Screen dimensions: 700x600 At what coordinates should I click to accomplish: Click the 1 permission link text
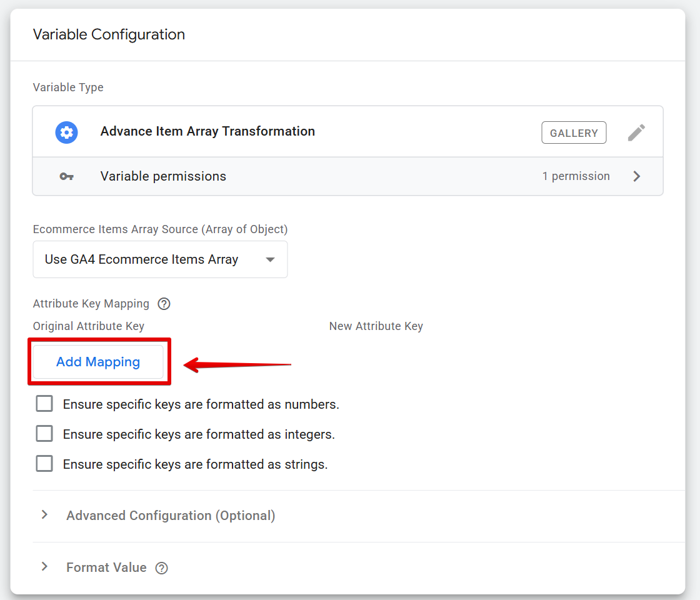click(x=576, y=176)
